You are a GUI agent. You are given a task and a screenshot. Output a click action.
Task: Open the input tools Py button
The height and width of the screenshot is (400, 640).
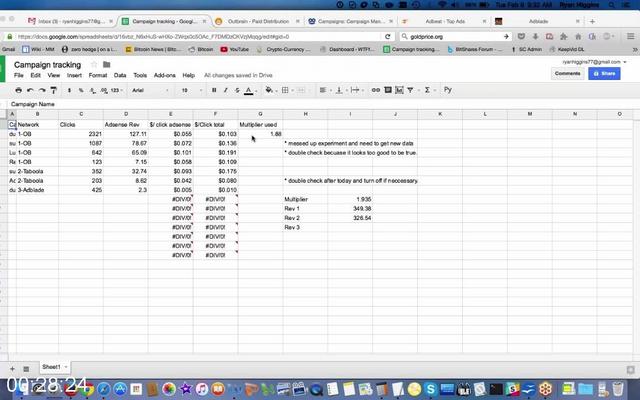[448, 90]
